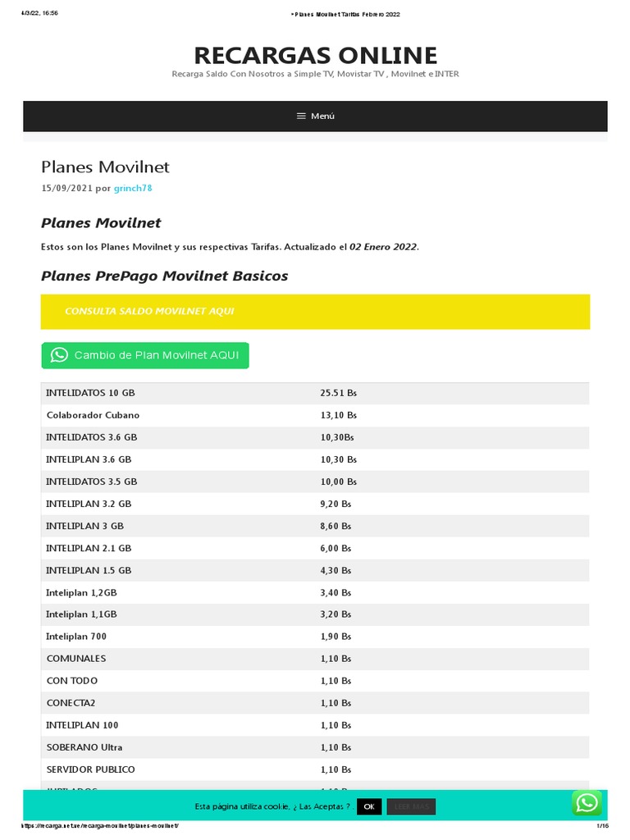Open author grinch78 profile link
The height and width of the screenshot is (840, 630).
point(133,188)
